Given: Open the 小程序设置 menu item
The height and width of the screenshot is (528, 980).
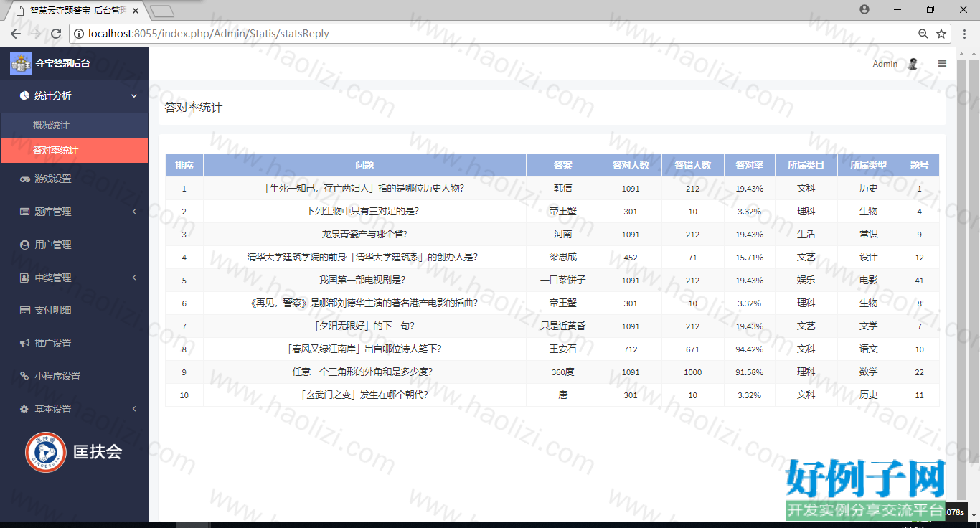Looking at the screenshot, I should tap(74, 376).
